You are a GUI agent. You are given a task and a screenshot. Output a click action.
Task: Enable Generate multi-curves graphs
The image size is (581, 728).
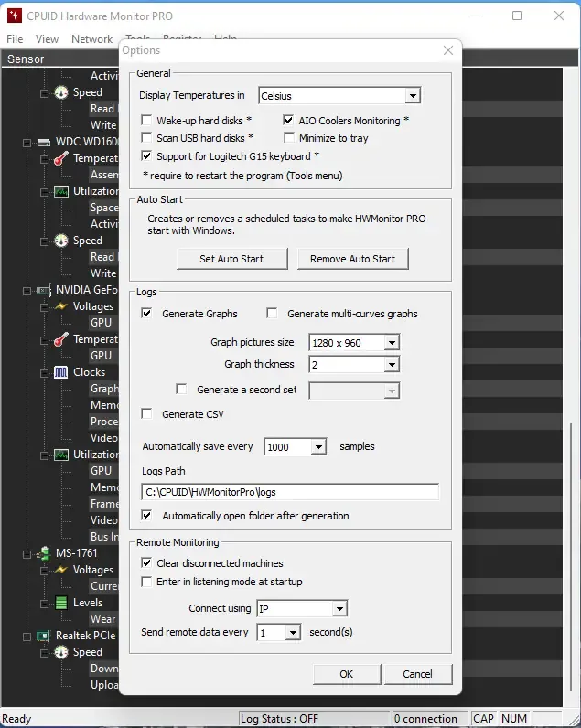click(x=272, y=314)
